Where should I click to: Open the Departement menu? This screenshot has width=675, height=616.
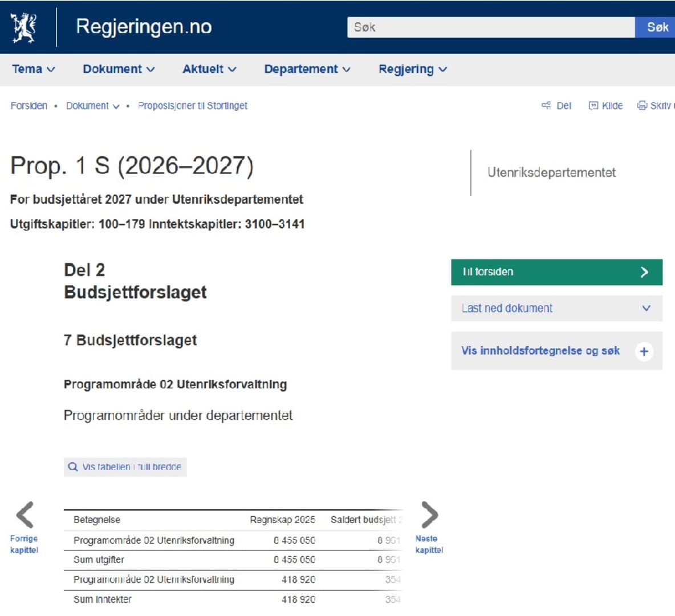coord(307,69)
